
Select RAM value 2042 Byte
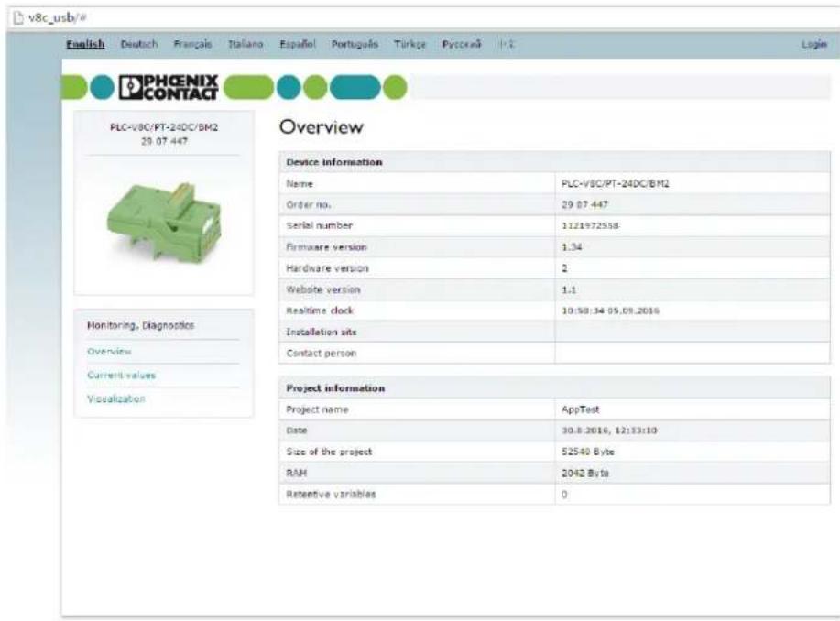[x=585, y=473]
